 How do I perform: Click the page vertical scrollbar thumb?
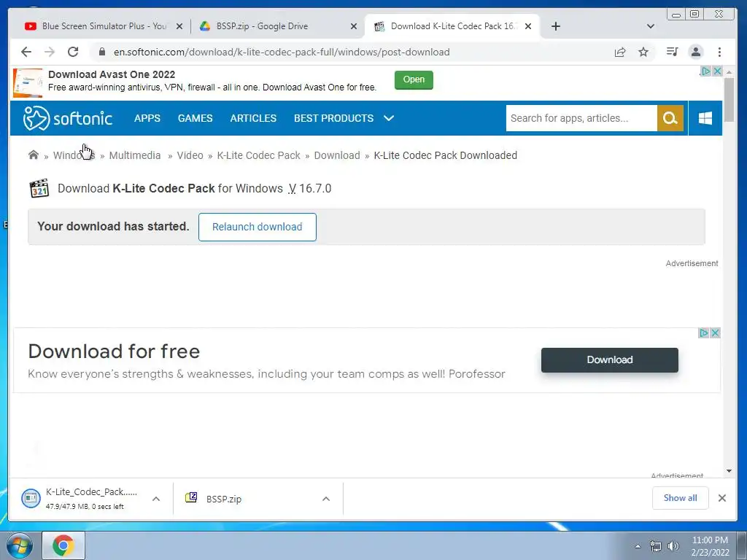729,99
